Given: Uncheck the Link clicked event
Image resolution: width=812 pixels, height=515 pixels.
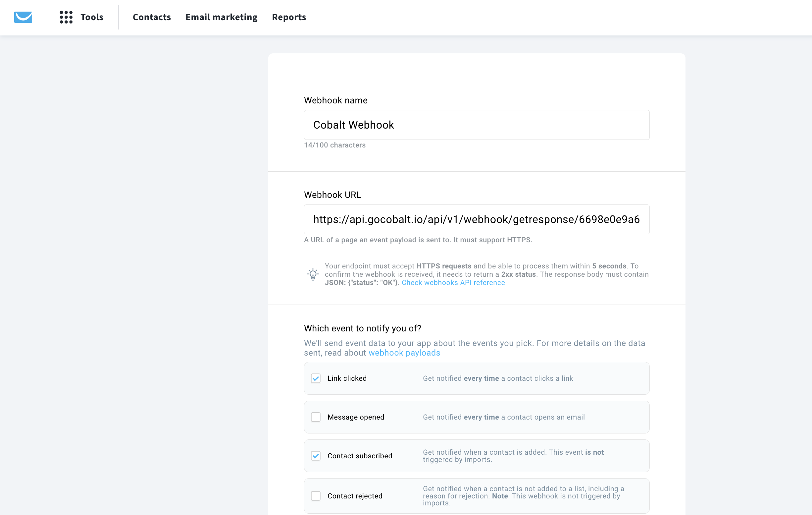Looking at the screenshot, I should [316, 378].
